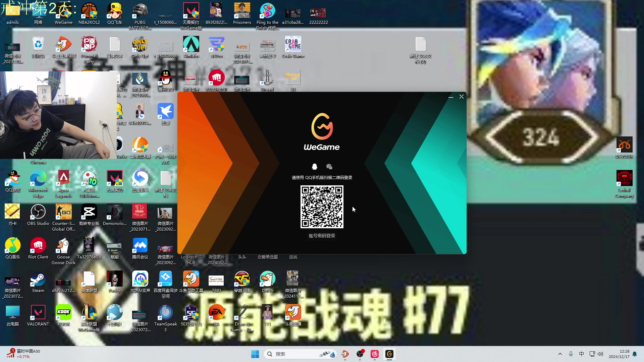Open Only Up! desktop icon
This screenshot has width=644, height=362.
[x=140, y=48]
